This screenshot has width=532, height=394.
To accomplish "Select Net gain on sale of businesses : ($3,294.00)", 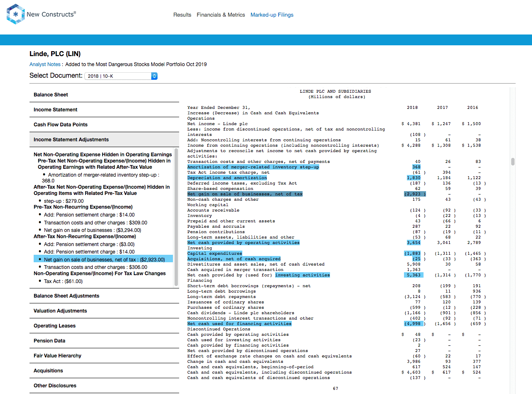I will coord(92,230).
